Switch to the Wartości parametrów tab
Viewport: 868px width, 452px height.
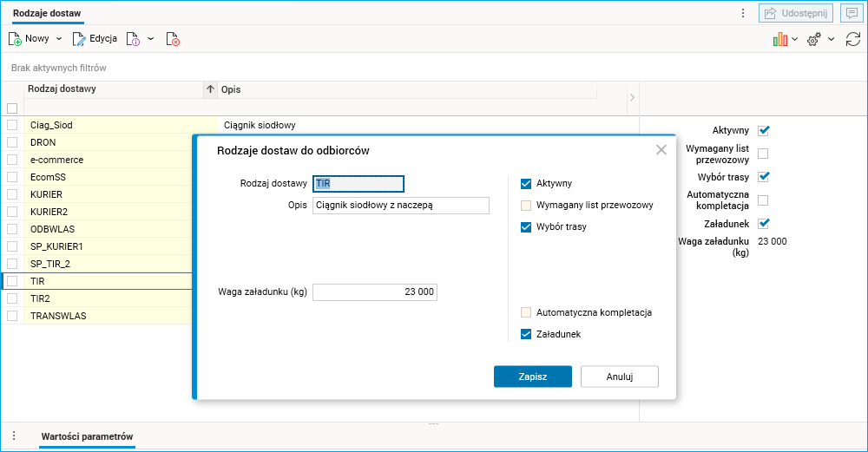click(x=87, y=436)
